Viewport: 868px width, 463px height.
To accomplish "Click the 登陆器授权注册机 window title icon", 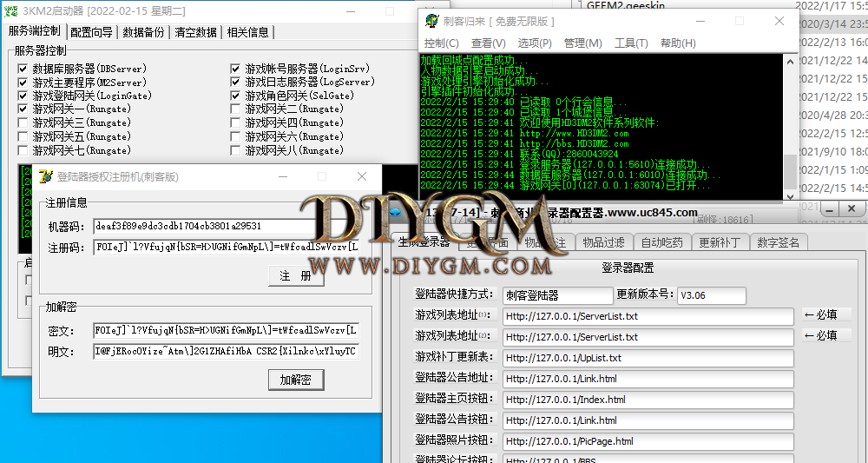I will [x=45, y=176].
